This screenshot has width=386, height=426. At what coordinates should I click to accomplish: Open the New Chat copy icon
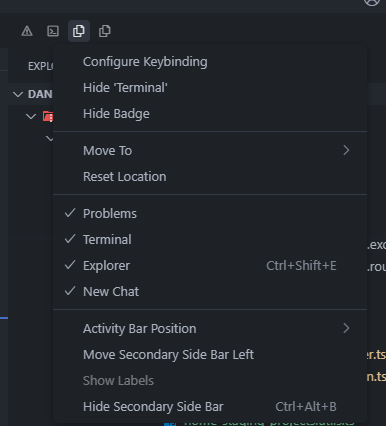(105, 31)
